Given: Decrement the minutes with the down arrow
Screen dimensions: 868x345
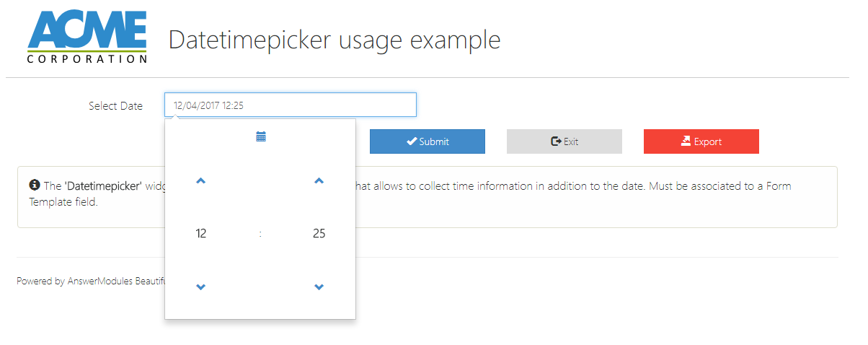Looking at the screenshot, I should (x=319, y=287).
